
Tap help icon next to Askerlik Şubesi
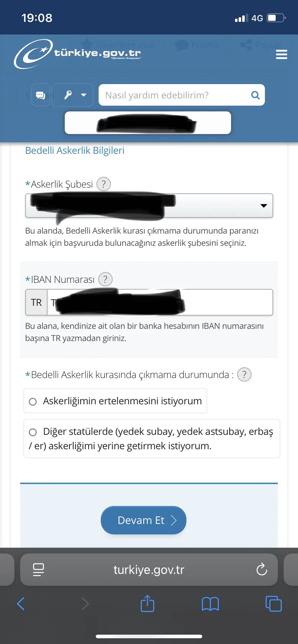[x=104, y=184]
